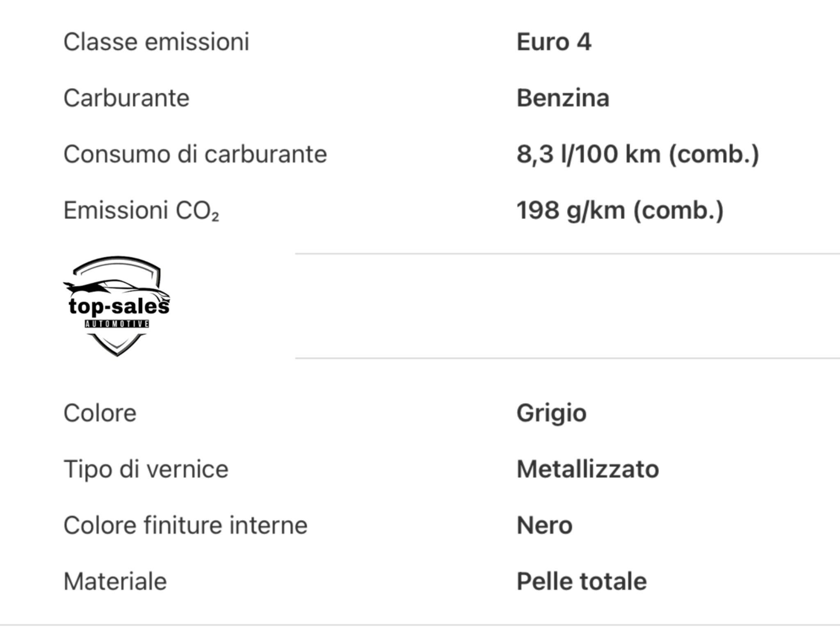Viewport: 840px width, 630px height.
Task: Click the 'Nero' interior color value
Action: [x=544, y=525]
